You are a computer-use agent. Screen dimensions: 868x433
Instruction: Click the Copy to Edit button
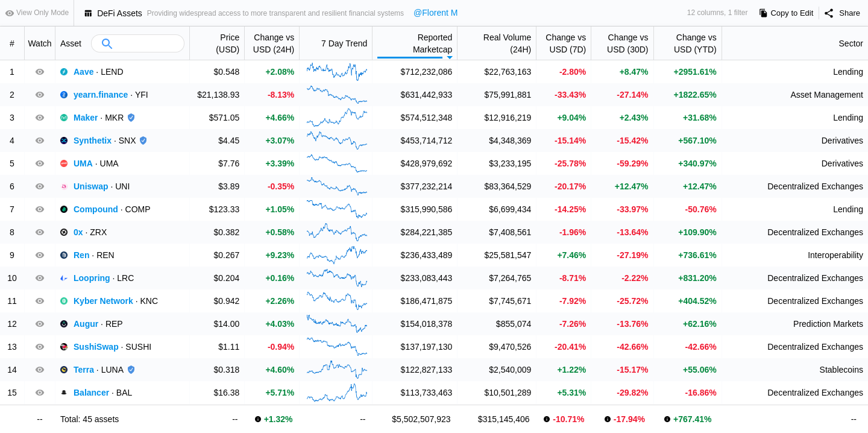coord(786,13)
